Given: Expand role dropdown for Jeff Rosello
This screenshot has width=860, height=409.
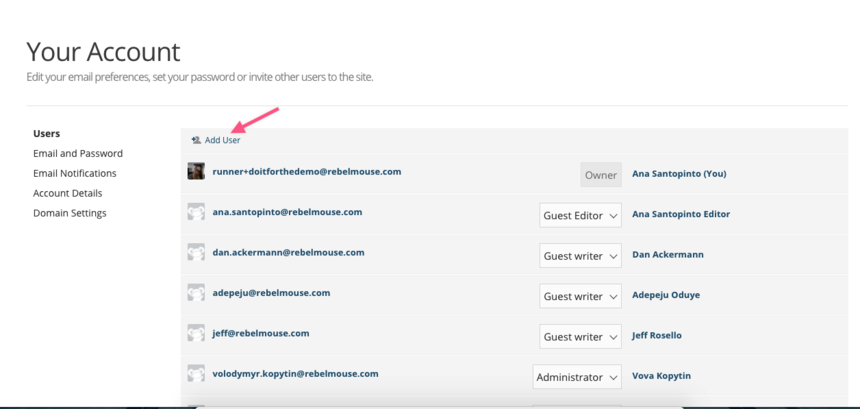Looking at the screenshot, I should click(x=580, y=337).
